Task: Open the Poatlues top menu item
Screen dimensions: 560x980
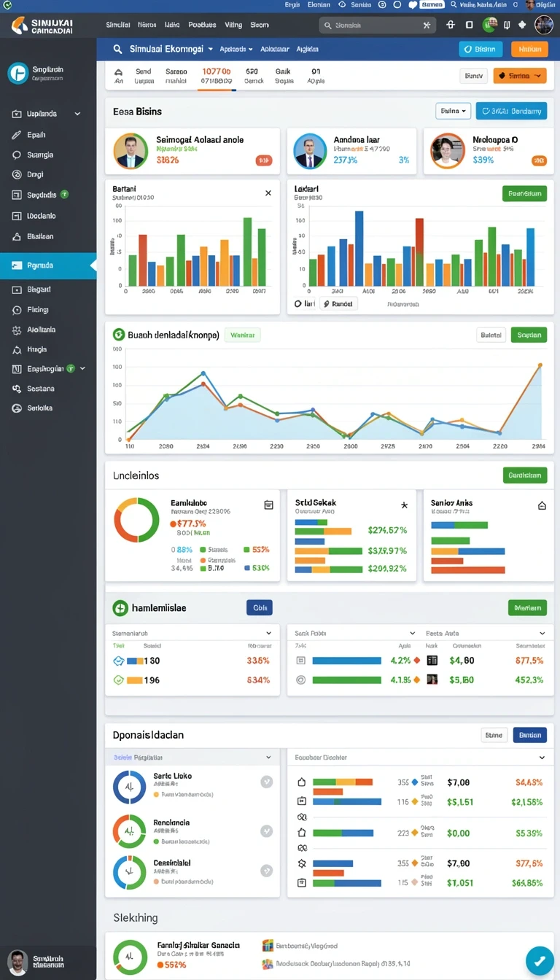Action: point(202,24)
